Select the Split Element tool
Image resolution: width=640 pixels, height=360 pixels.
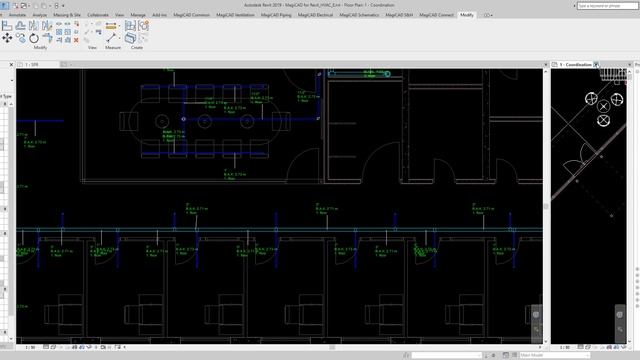59,24
